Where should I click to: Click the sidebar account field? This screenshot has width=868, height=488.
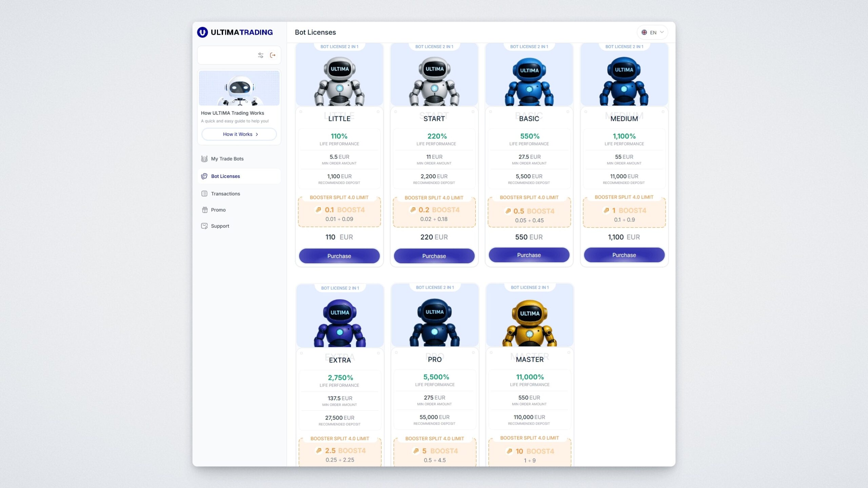click(x=239, y=55)
